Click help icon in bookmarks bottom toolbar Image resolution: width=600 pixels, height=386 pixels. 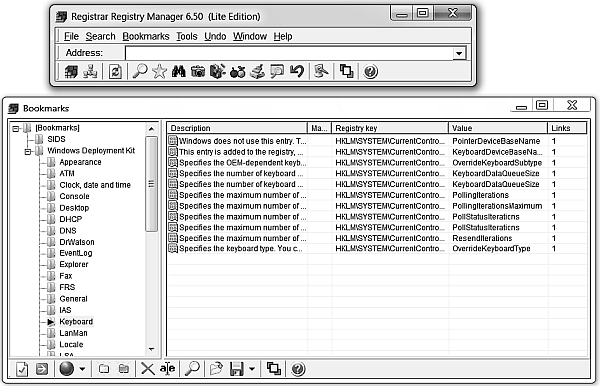[x=298, y=369]
